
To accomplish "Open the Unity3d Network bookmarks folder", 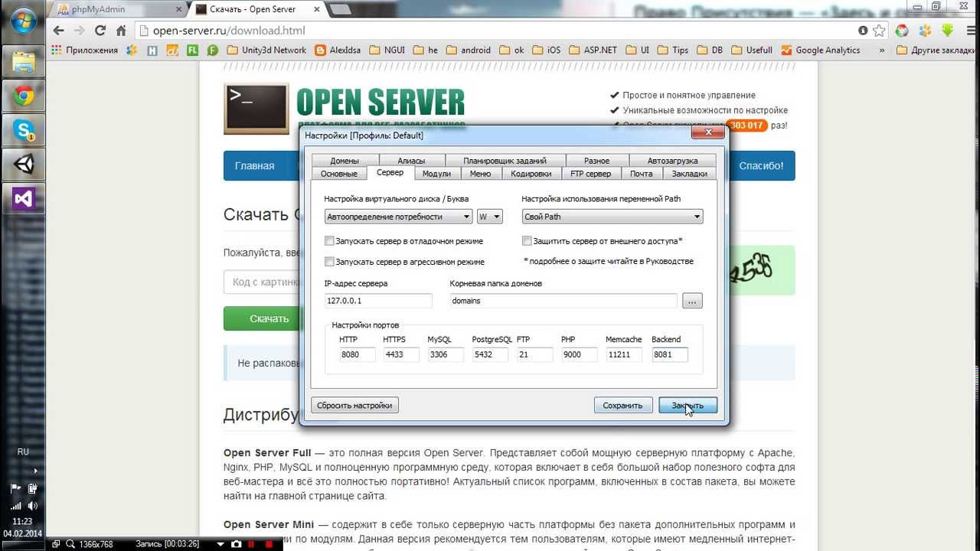I will 266,50.
